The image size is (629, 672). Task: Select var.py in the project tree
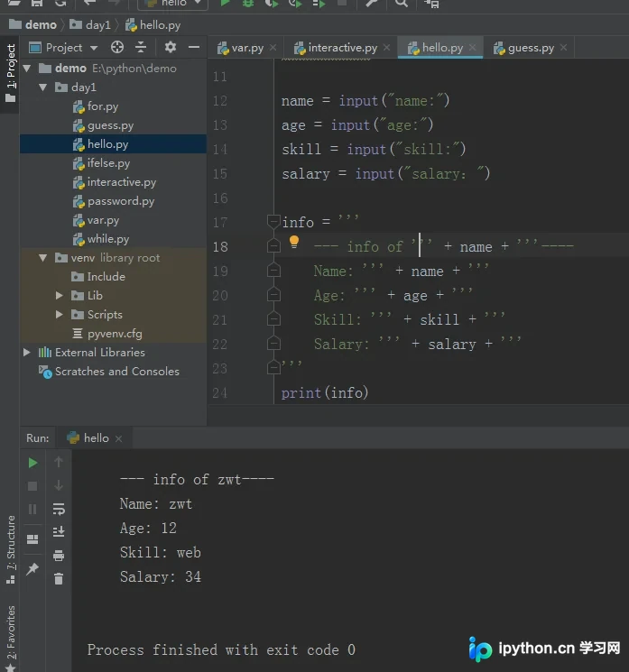coord(103,220)
